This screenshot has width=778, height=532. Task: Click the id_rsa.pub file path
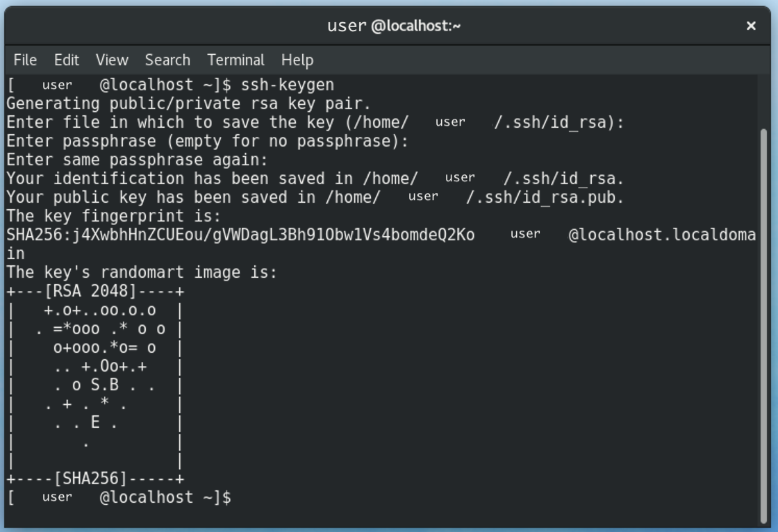(x=545, y=197)
